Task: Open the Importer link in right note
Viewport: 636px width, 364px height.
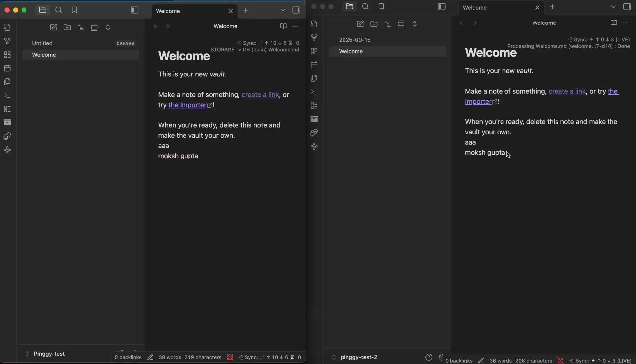Action: [478, 102]
